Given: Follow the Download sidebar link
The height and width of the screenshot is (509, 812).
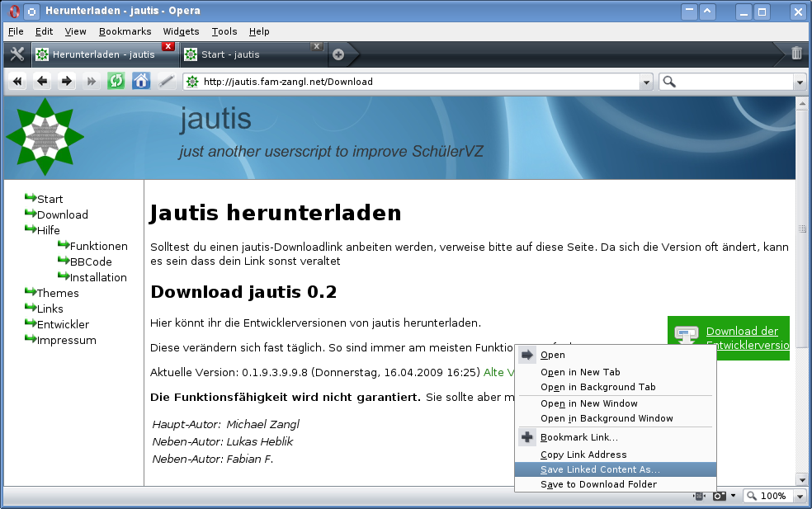Looking at the screenshot, I should [x=62, y=214].
